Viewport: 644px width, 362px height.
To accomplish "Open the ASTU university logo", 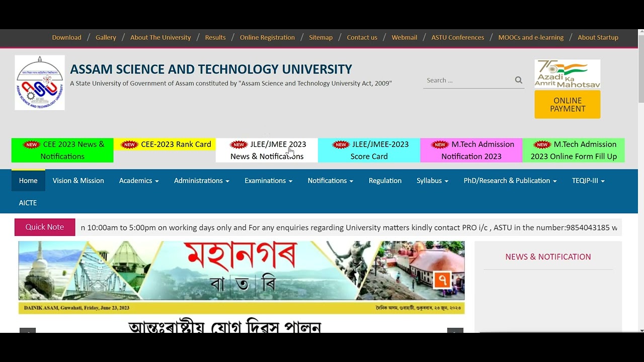I will pyautogui.click(x=40, y=83).
